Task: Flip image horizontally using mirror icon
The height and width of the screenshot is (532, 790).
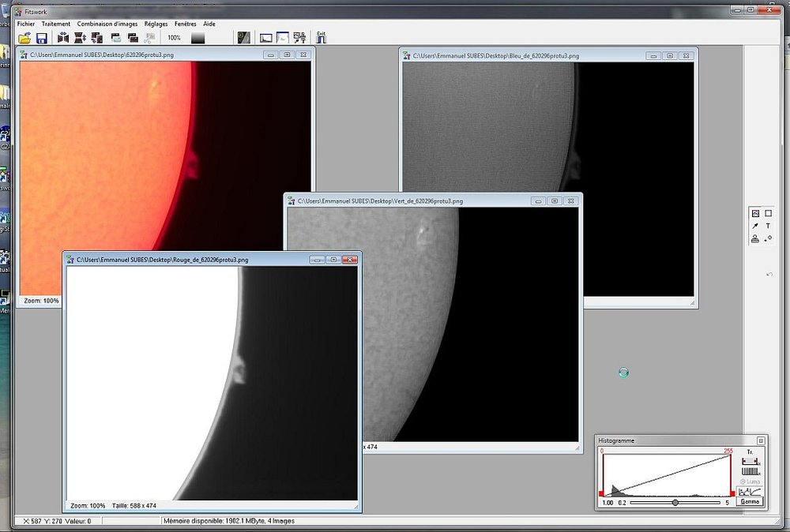Action: coord(63,38)
